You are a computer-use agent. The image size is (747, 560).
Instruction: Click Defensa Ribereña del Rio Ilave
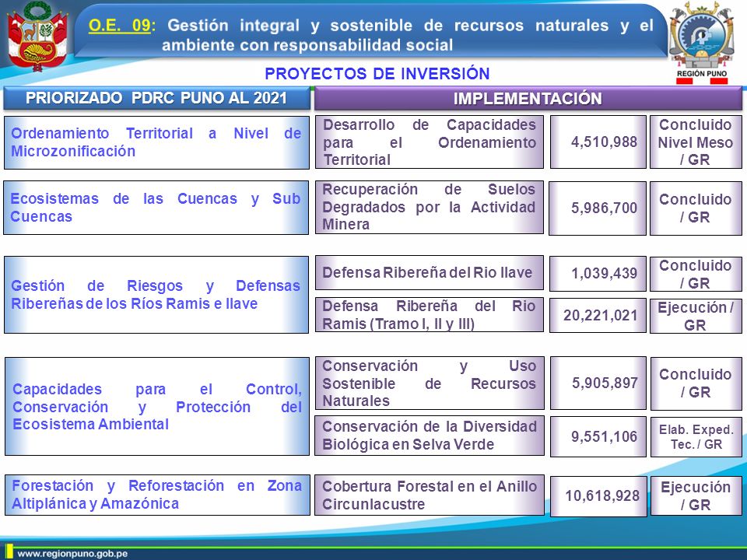(429, 273)
